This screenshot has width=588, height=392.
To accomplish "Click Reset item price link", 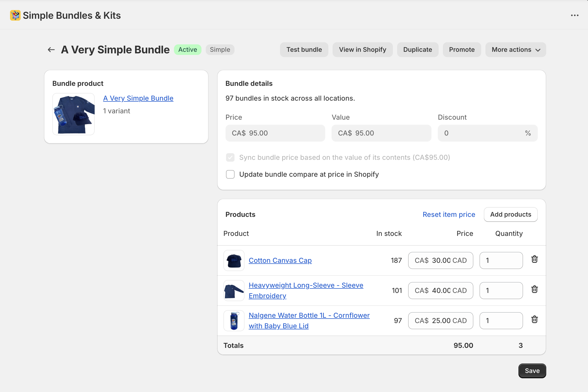I will (449, 214).
